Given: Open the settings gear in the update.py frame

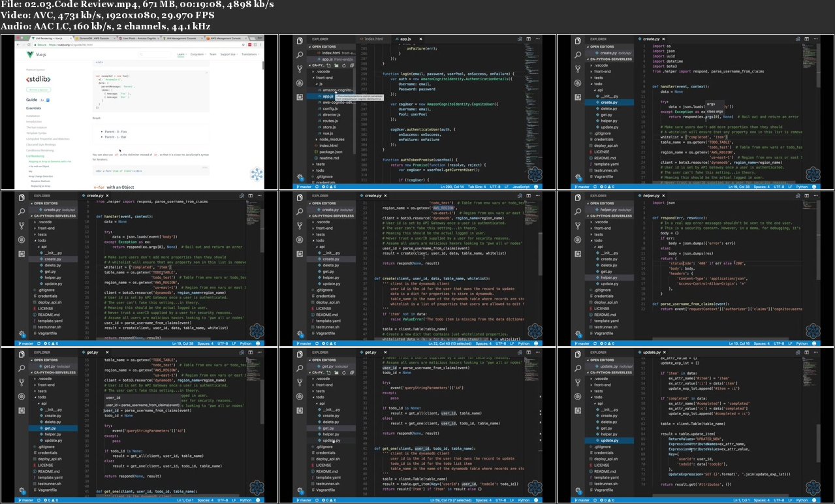Looking at the screenshot, I should (578, 492).
